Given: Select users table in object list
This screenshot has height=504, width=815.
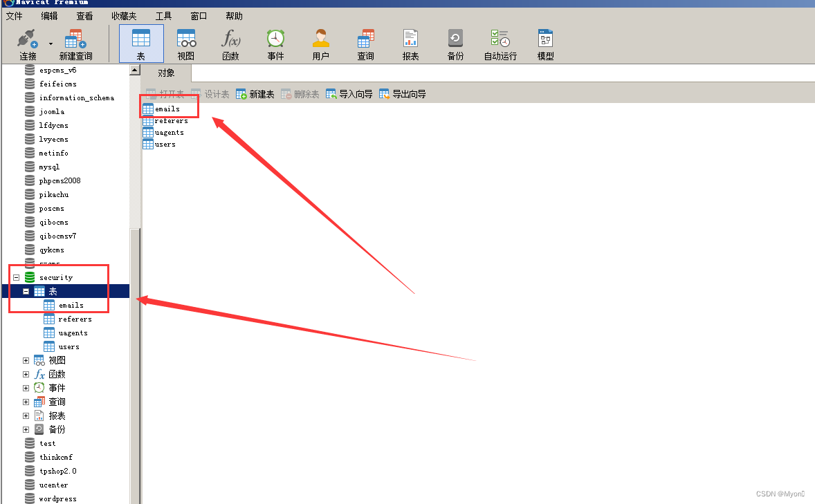Looking at the screenshot, I should point(159,144).
